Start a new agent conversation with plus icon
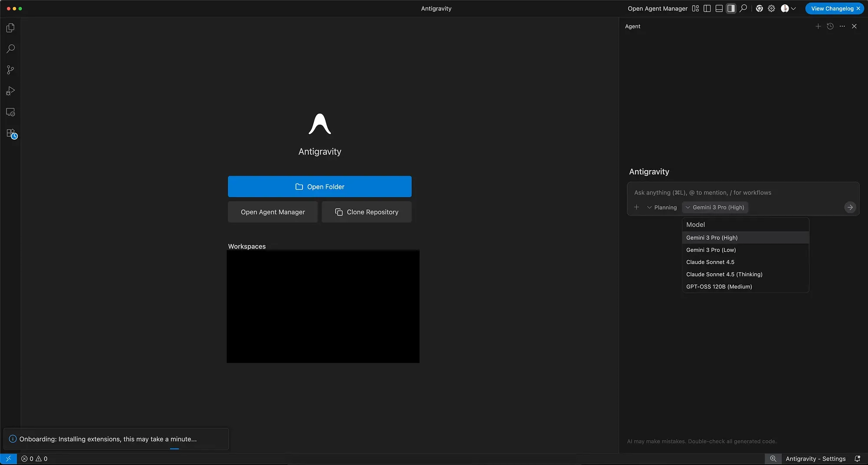The image size is (868, 465). [x=818, y=26]
